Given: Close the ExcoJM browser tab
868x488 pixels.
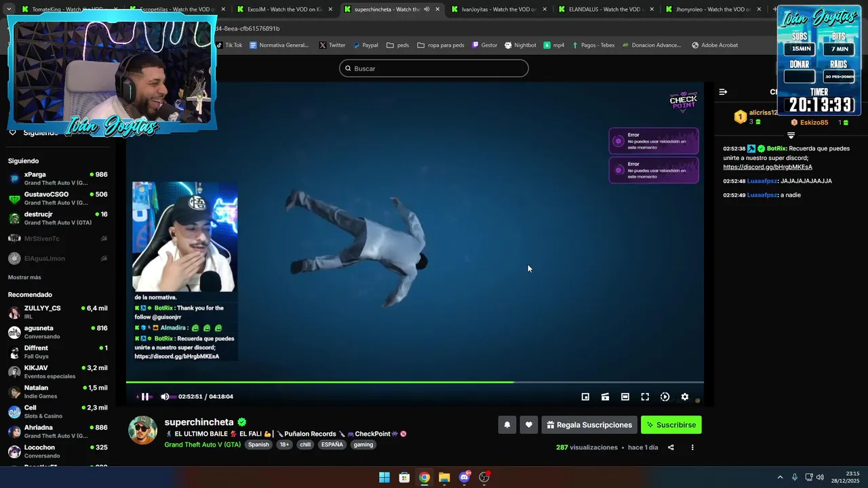Looking at the screenshot, I should 330,9.
